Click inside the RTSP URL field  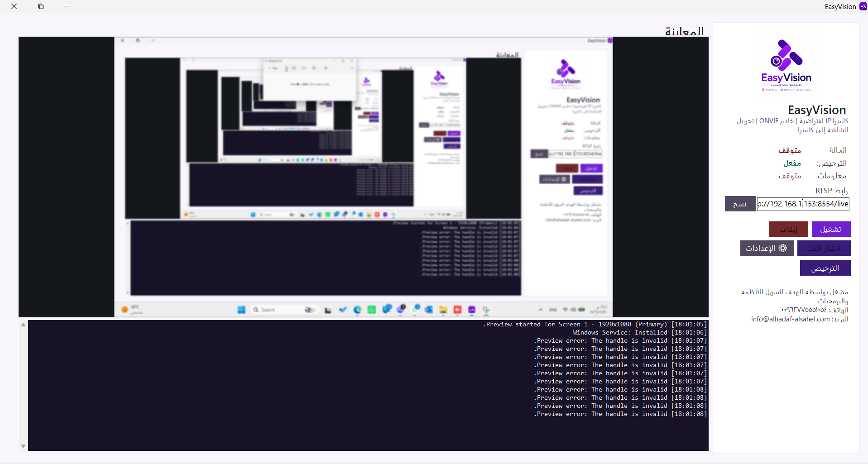[803, 204]
